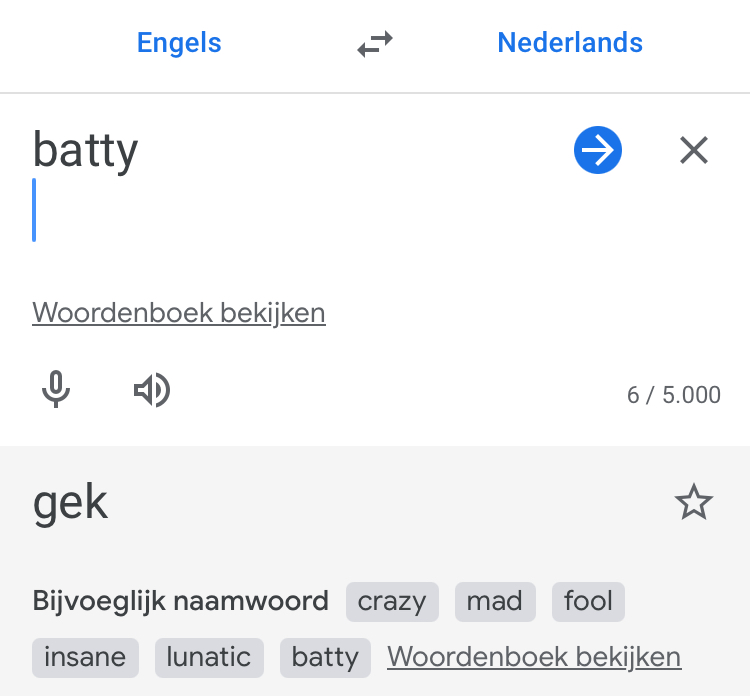750x696 pixels.
Task: Select the lunatic synonym chip
Action: 209,658
